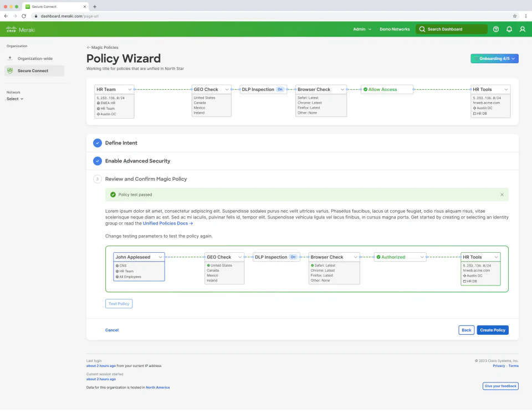The height and width of the screenshot is (418, 532).
Task: Click the browser back arrow
Action: 6,16
